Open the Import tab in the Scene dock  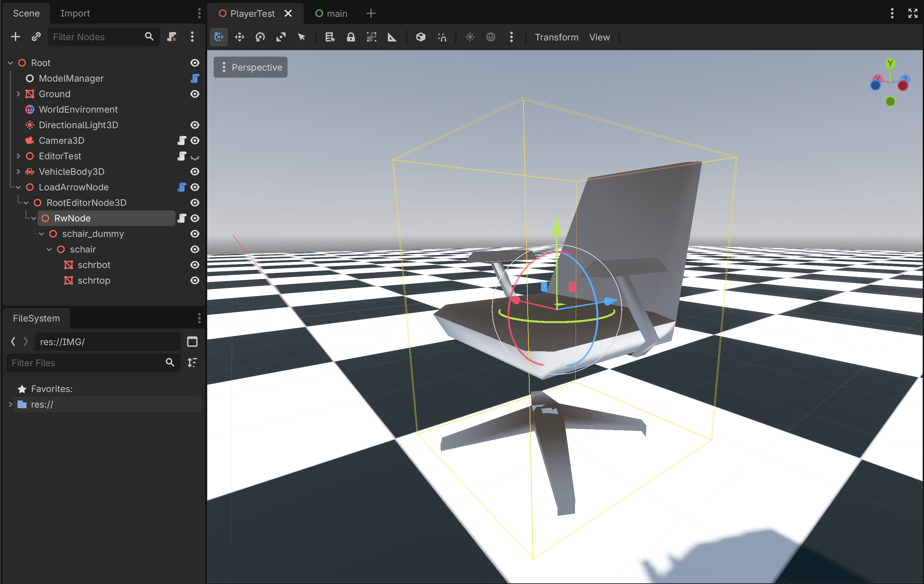(x=75, y=13)
